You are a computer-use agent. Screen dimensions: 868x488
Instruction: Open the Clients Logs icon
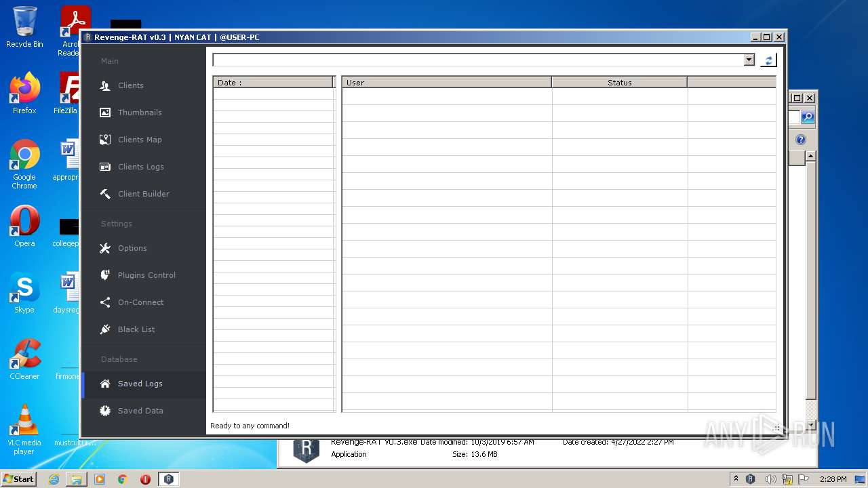click(105, 167)
